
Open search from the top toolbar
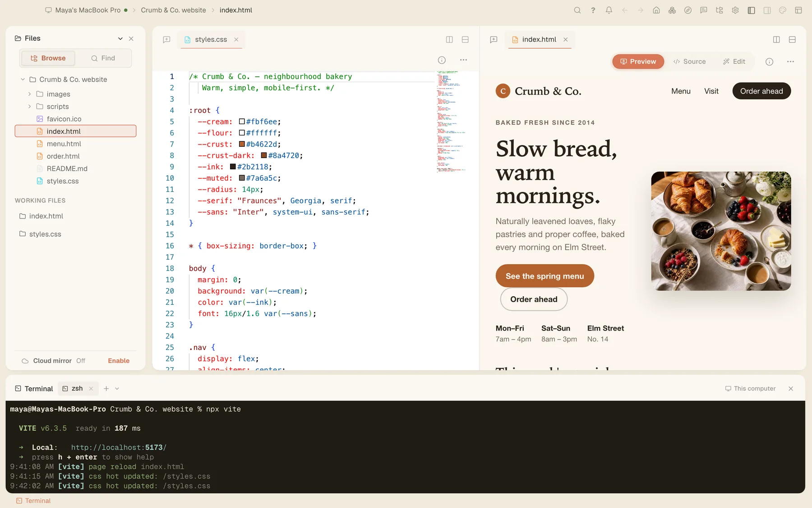click(x=577, y=10)
